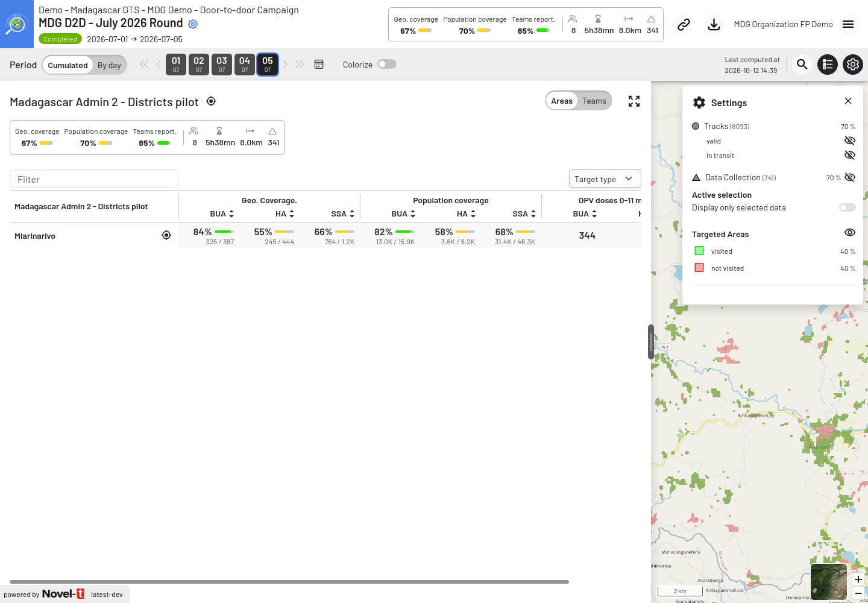Toggle the Colorize switch
Viewport: 868px width, 603px height.
pyautogui.click(x=387, y=65)
